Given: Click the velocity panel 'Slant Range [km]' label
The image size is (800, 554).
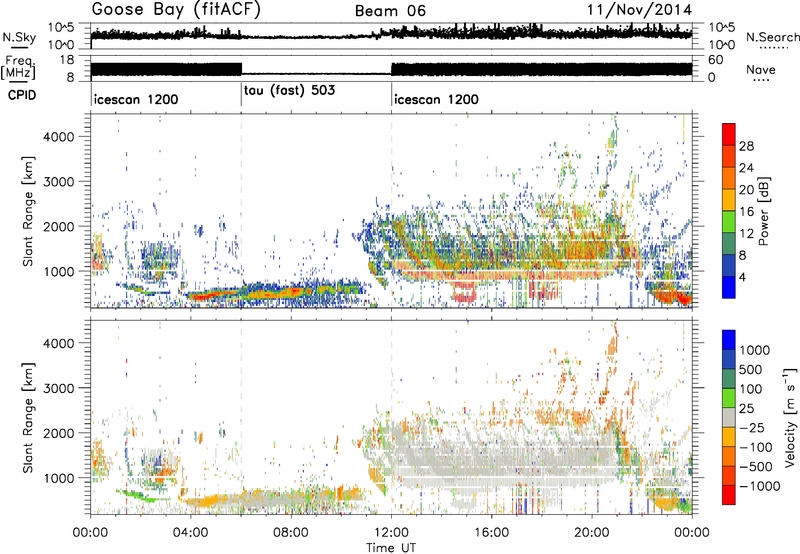Looking at the screenshot, I should pyautogui.click(x=28, y=418).
